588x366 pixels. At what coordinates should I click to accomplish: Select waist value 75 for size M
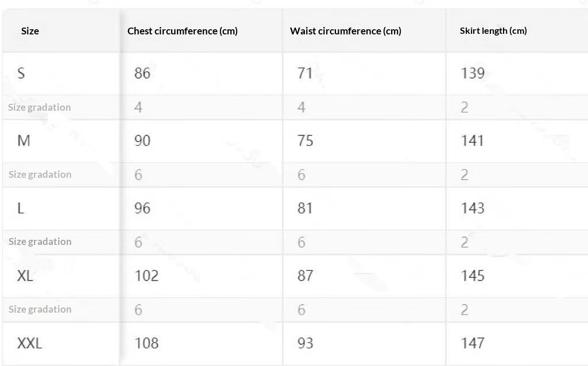305,141
